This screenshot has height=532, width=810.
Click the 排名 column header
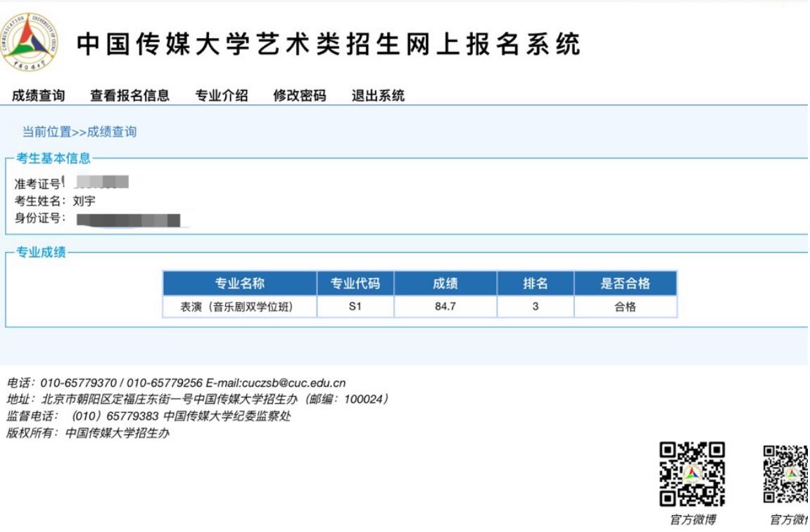click(x=535, y=284)
